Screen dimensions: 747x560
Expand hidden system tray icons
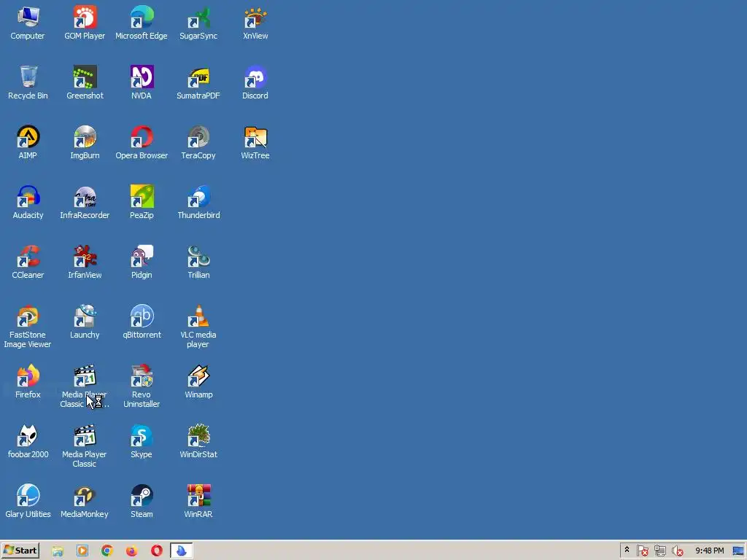point(627,550)
